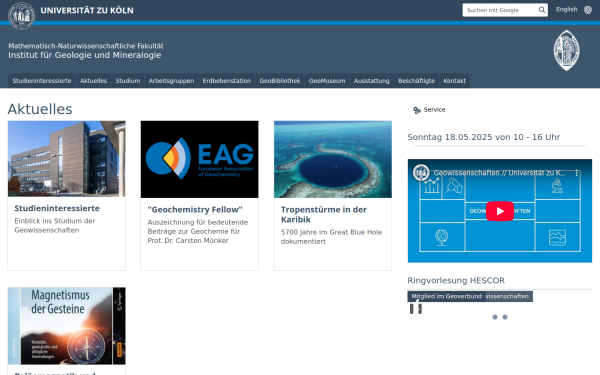Click the Sonntag 18.05.2025 heading
Viewport: 600px width, 375px height.
click(x=483, y=137)
